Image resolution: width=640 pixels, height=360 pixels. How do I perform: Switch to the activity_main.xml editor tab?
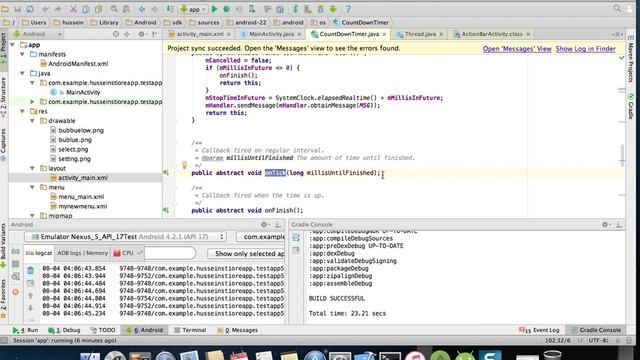click(199, 34)
